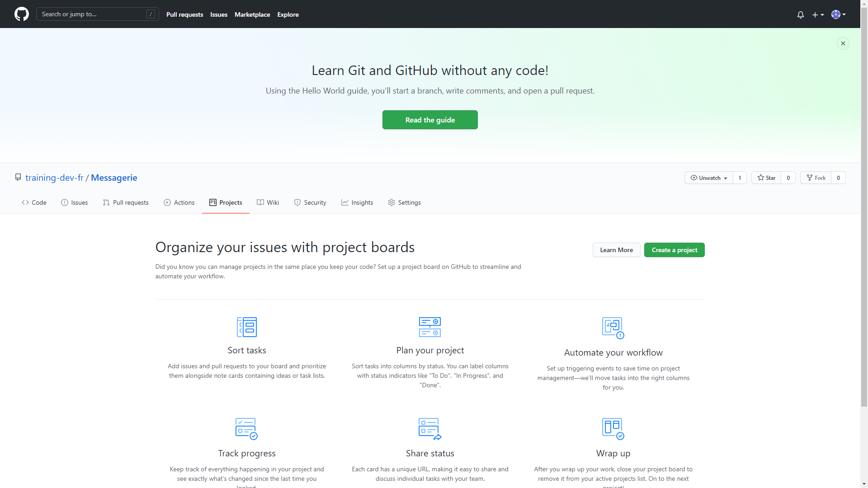Screen dimensions: 868x488
Task: Click Create a project
Action: coord(674,250)
